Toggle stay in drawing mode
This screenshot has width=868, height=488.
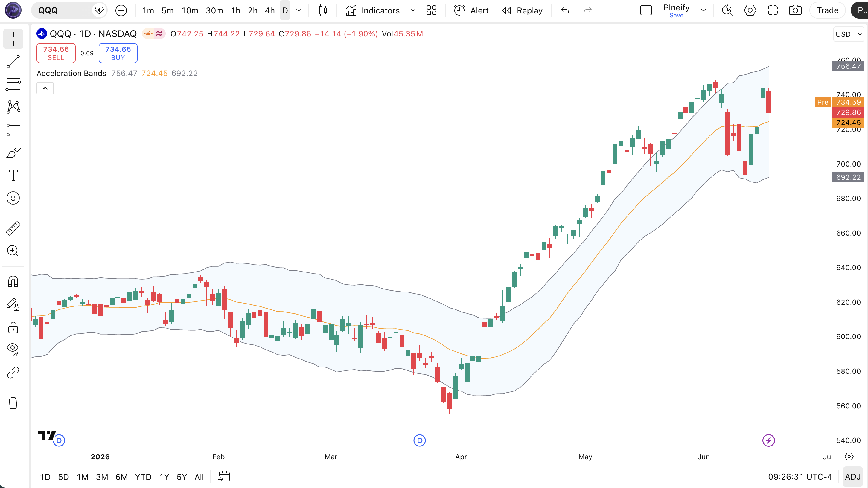pos(13,304)
